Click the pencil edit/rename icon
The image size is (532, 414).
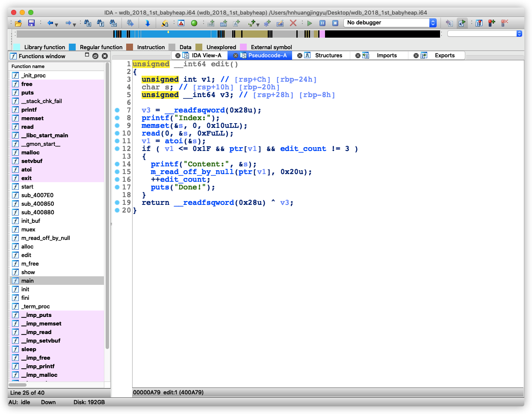[280, 23]
